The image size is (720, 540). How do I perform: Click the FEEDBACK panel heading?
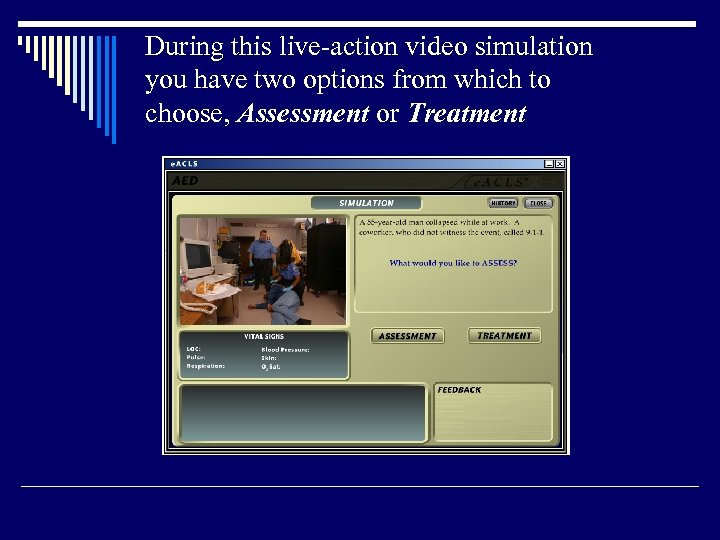click(459, 390)
